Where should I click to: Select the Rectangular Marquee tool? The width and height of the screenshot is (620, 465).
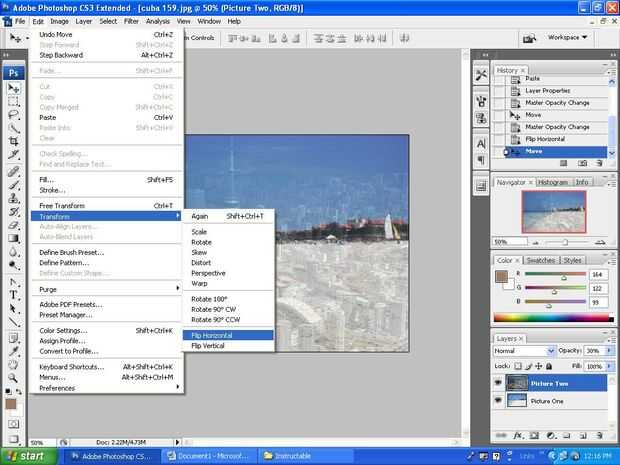tap(13, 101)
